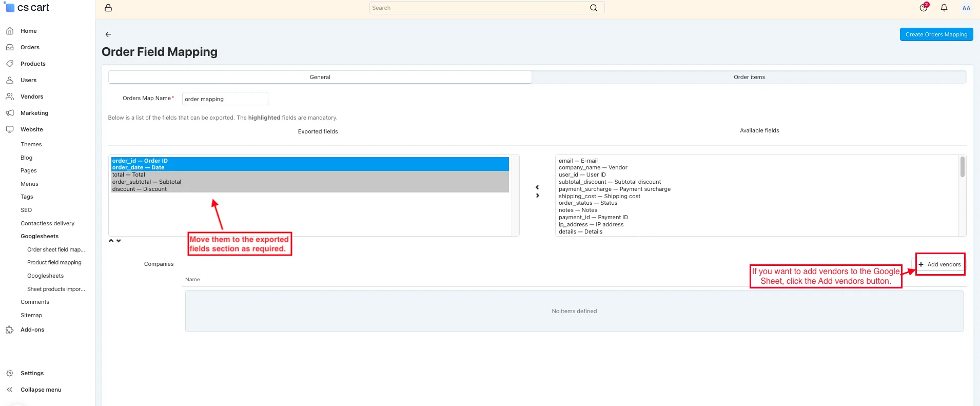Select 'order_id — Order ID' exported field
This screenshot has width=980, height=406.
[310, 161]
